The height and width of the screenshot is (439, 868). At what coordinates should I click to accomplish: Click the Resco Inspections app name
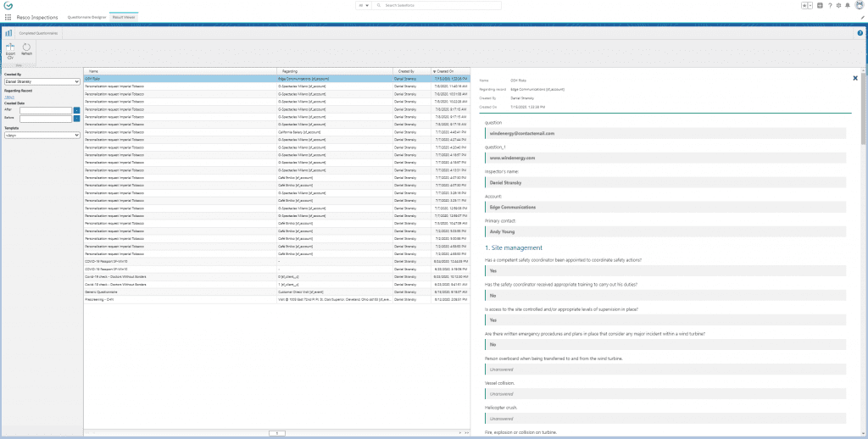coord(37,17)
